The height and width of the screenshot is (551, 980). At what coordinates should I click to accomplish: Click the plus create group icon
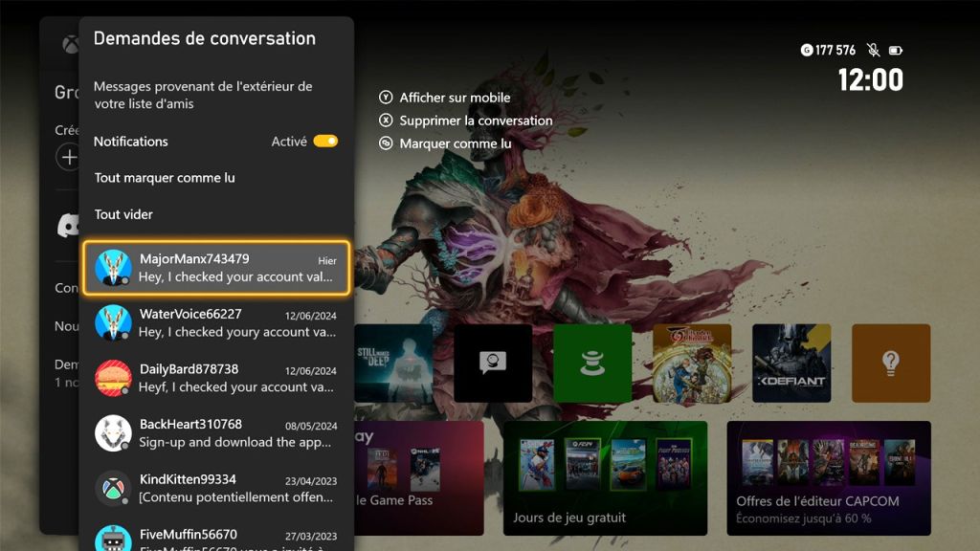pos(68,157)
